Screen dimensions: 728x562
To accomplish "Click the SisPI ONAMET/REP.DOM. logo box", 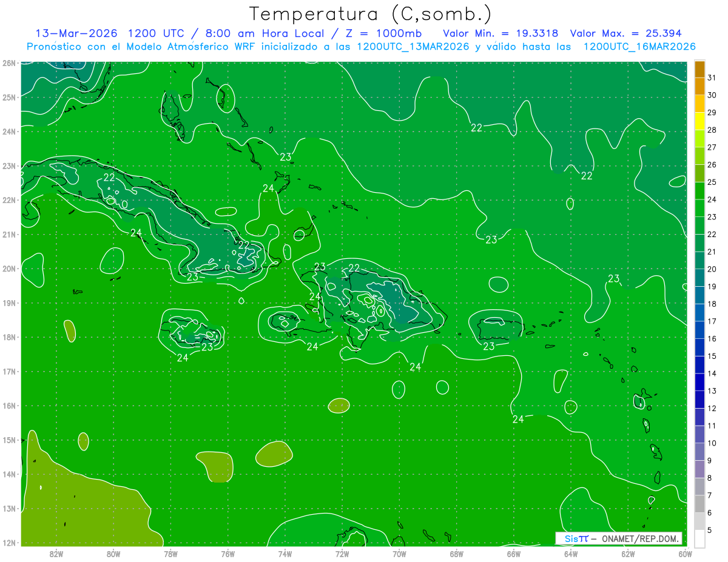I will point(618,538).
